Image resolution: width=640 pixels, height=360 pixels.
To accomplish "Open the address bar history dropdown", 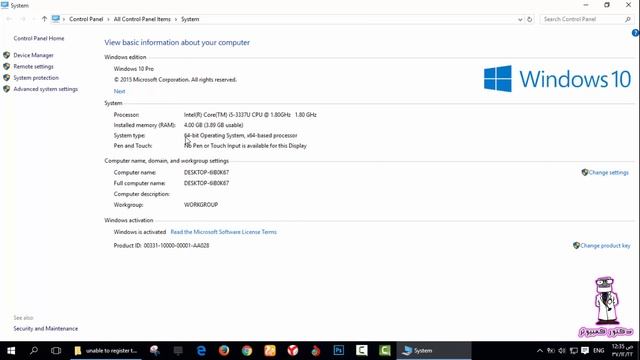I will click(x=520, y=19).
